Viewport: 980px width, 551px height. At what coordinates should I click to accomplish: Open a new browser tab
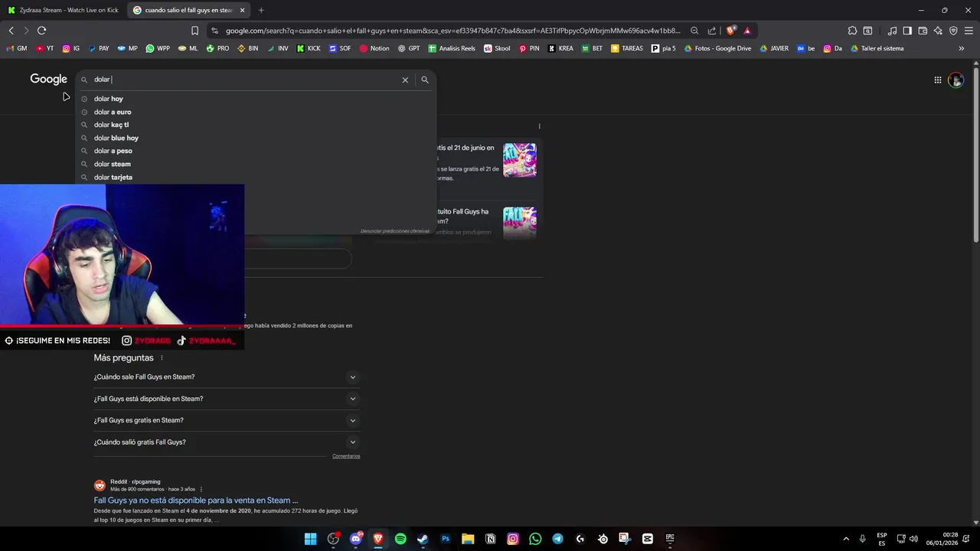(x=261, y=10)
